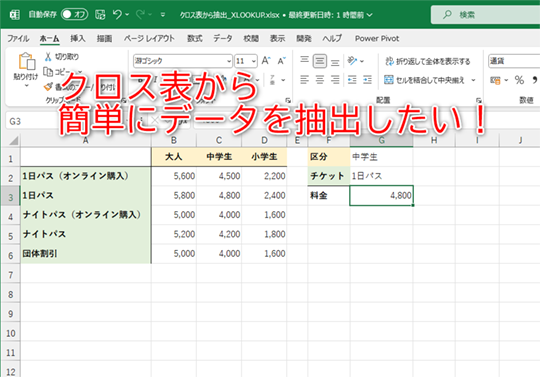Viewport: 540px width, 377px height.
Task: Open the ファイル tab
Action: 18,38
